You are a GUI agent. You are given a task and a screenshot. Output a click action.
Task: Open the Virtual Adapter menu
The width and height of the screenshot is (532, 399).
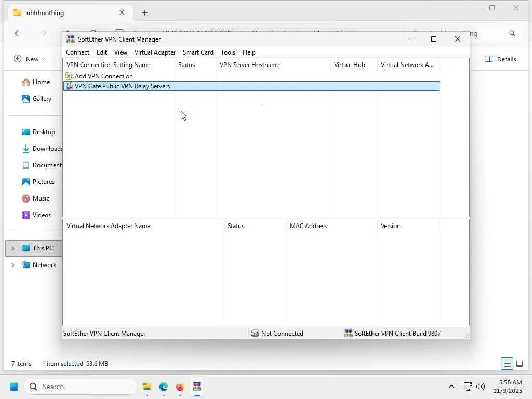(x=155, y=52)
